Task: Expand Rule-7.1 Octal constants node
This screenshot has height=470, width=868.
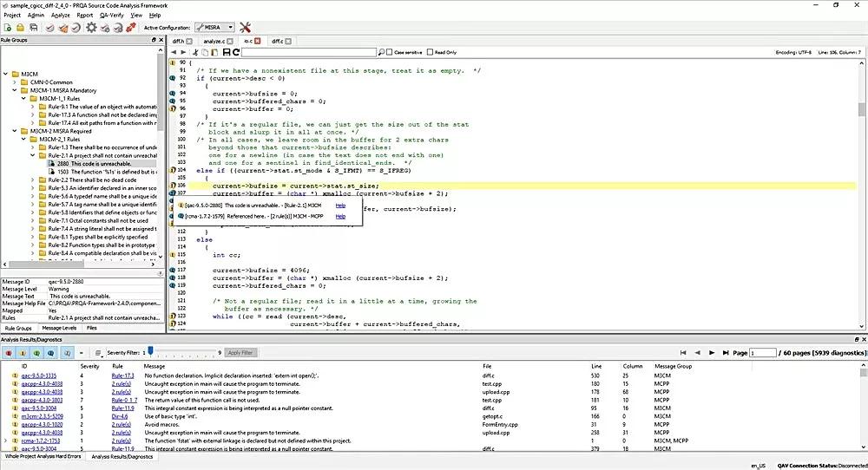Action: (33, 220)
